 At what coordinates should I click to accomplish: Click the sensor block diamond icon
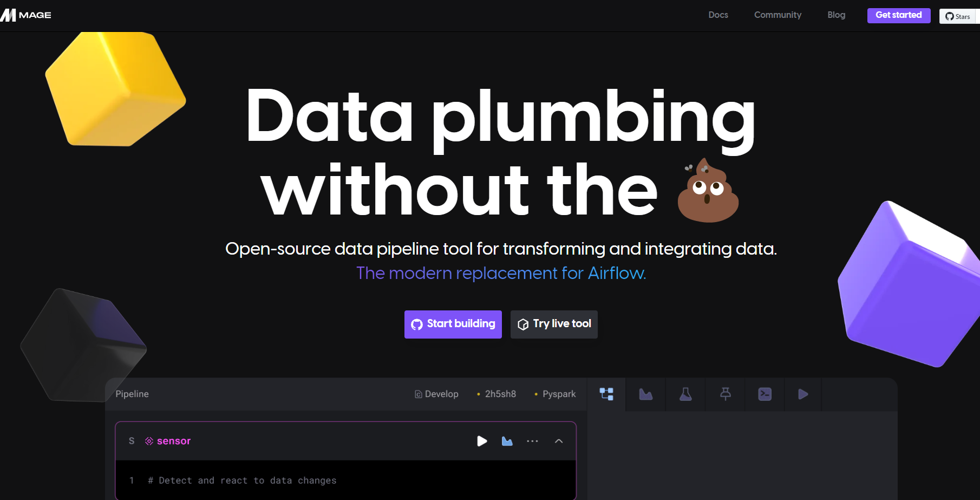tap(149, 441)
